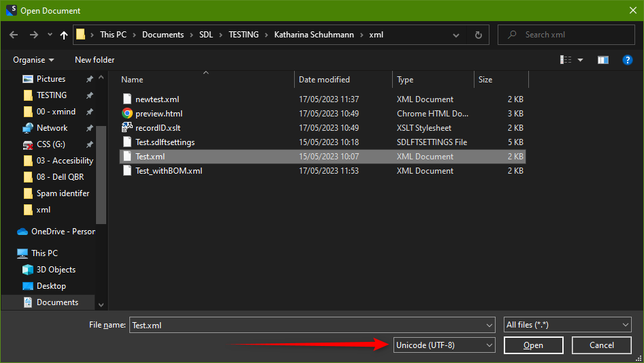The image size is (644, 363).
Task: Open the blue Help icon
Action: click(627, 60)
